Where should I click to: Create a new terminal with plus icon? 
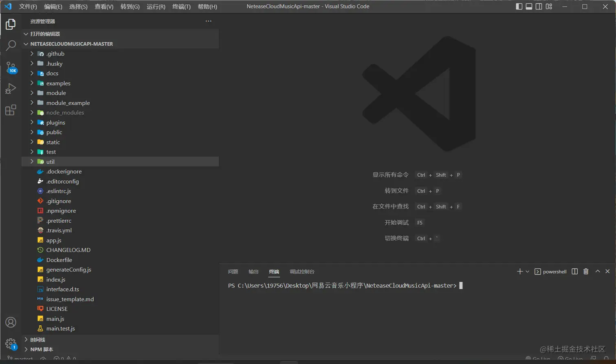[519, 272]
